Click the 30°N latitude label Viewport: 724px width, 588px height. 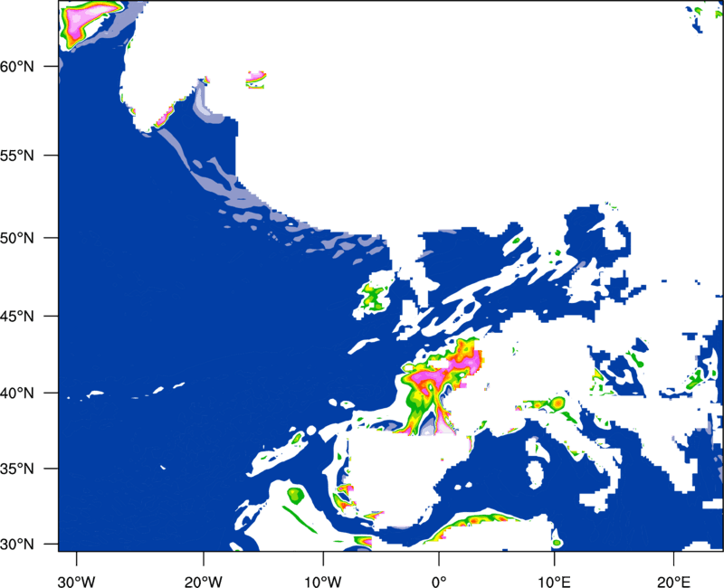(17, 545)
